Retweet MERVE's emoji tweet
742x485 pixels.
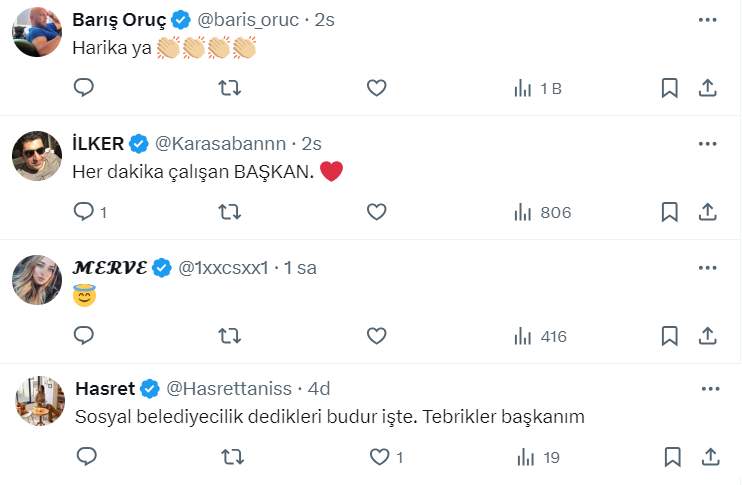(229, 336)
